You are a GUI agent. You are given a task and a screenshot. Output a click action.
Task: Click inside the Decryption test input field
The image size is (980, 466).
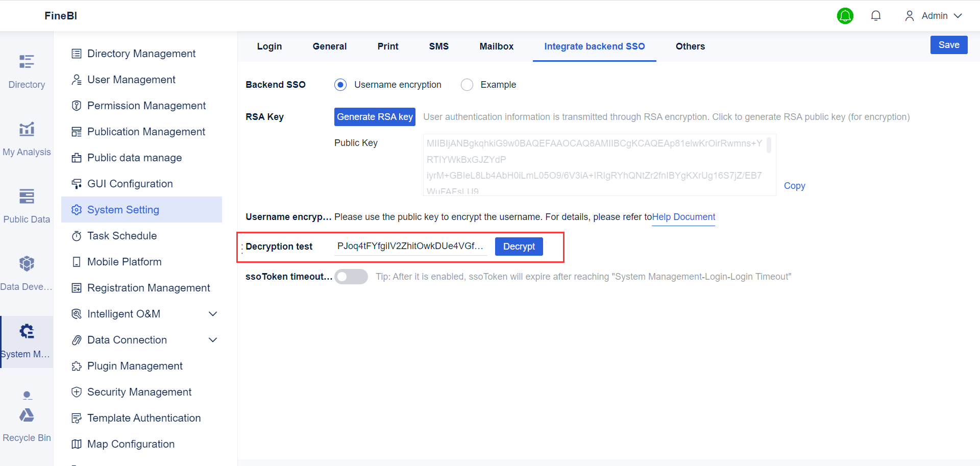410,246
